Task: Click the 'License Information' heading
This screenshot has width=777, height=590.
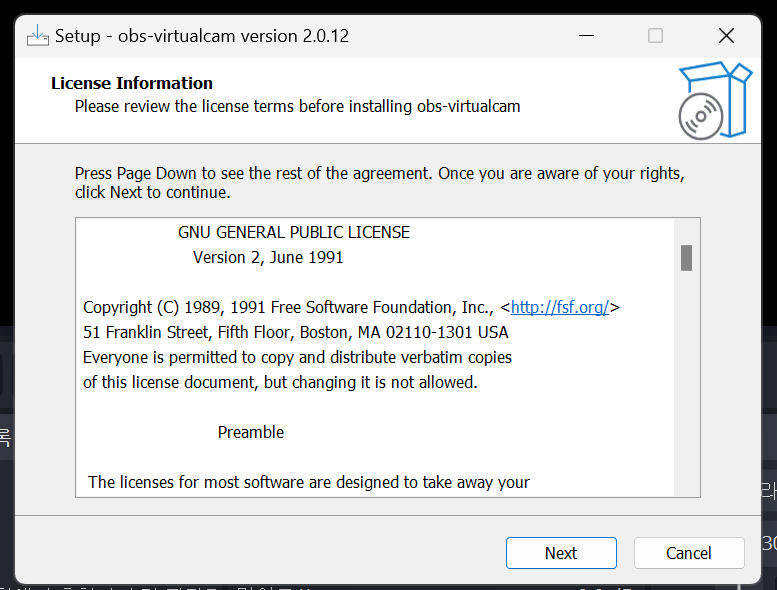Action: pos(132,83)
